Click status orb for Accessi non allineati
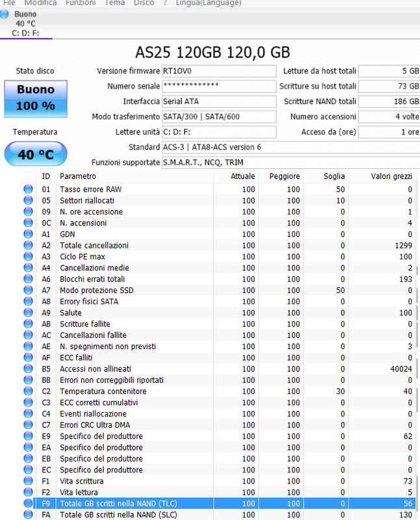 pos(28,369)
